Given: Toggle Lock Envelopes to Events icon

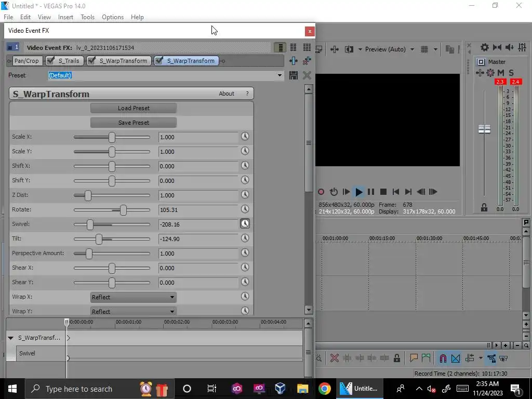Looking at the screenshot, I should pos(491,358).
